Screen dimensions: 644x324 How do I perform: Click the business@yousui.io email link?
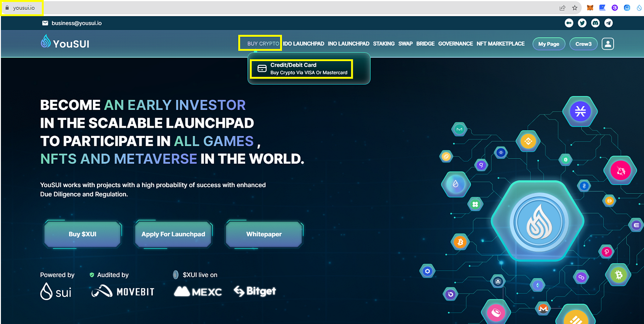77,23
